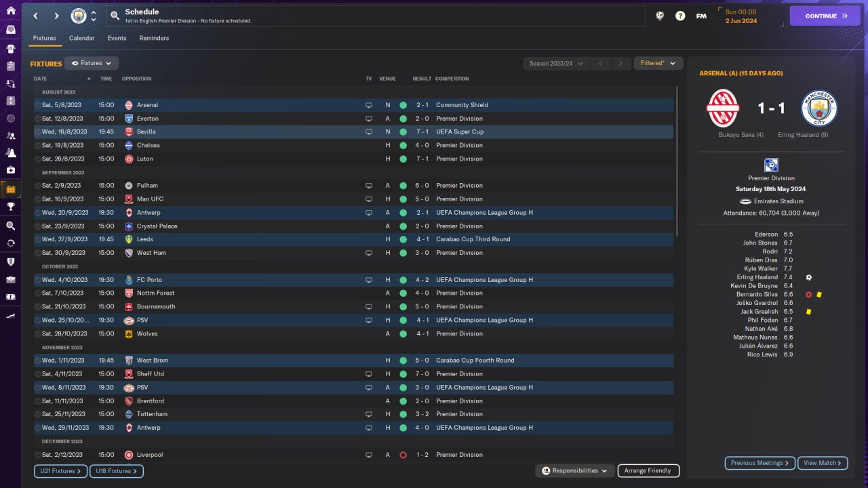Screen dimensions: 868x488
Task: Click the Sevilla club badge in fixtures list
Action: coord(129,132)
